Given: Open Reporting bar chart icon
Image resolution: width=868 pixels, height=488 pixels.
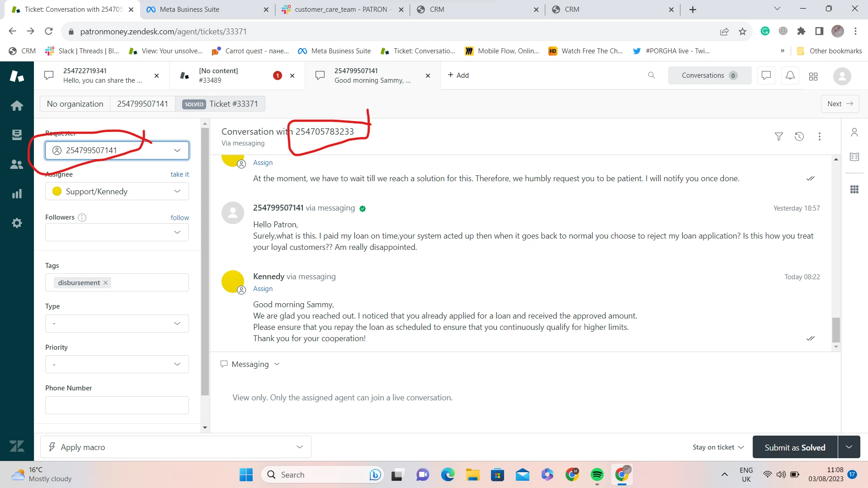Looking at the screenshot, I should click(x=17, y=194).
